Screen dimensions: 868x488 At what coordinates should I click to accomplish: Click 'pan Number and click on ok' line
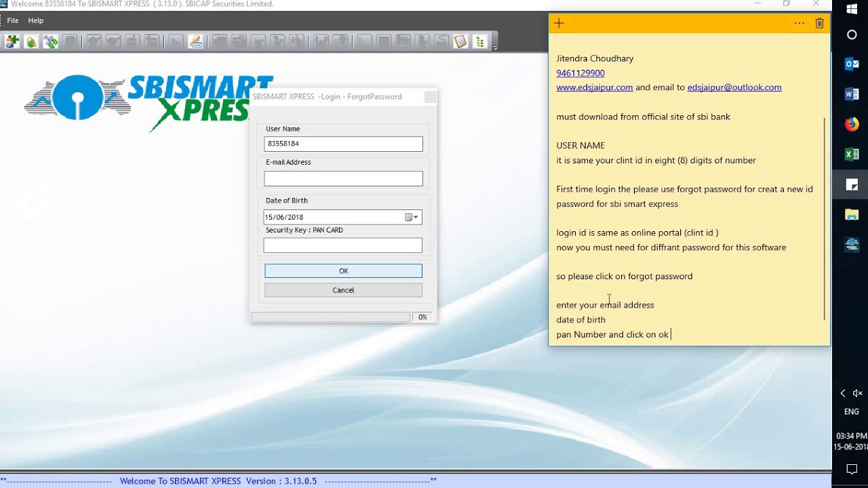click(612, 335)
